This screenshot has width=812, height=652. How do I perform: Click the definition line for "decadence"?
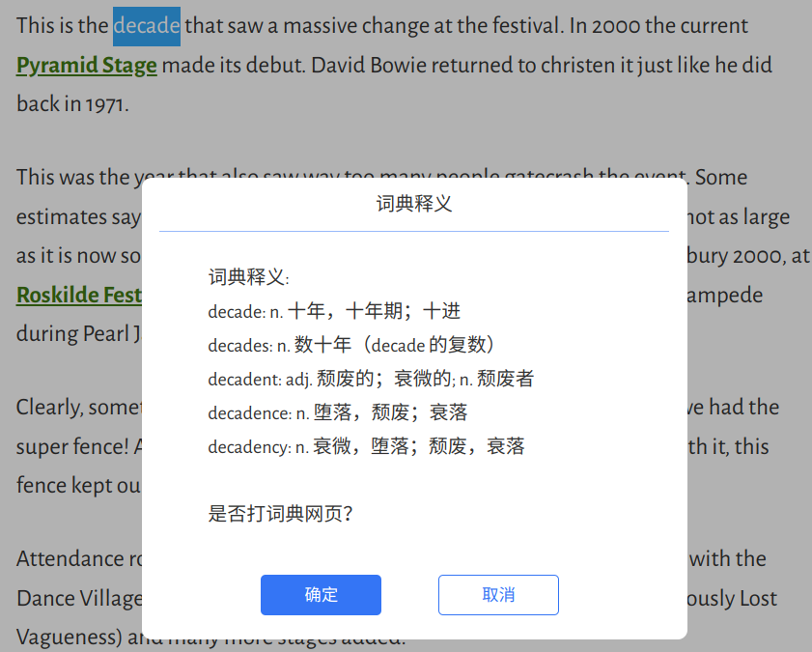click(x=338, y=412)
